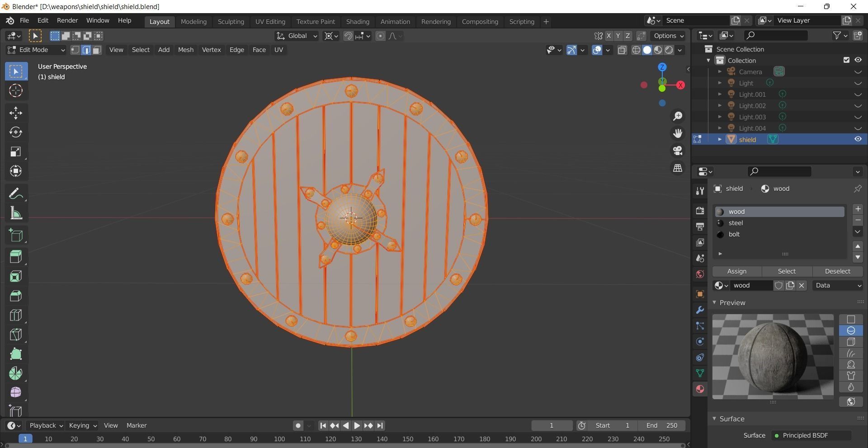Choose the Measure tool
The width and height of the screenshot is (868, 448).
tap(16, 213)
